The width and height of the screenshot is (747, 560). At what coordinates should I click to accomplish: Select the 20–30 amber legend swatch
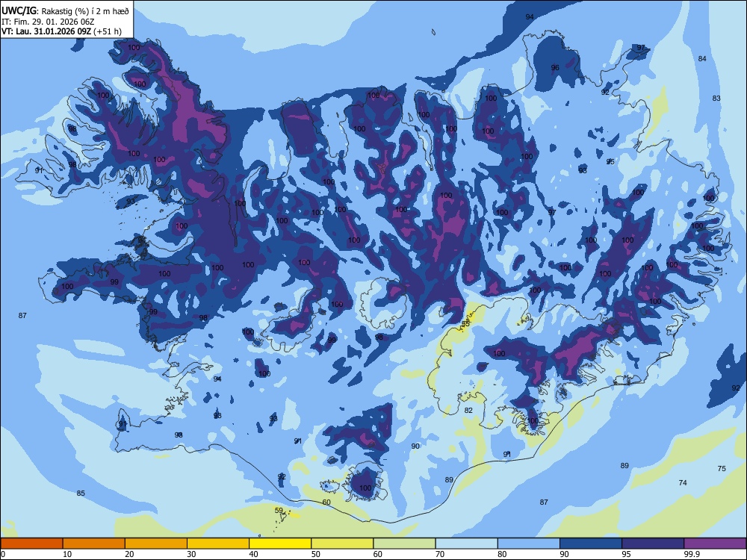pos(156,544)
